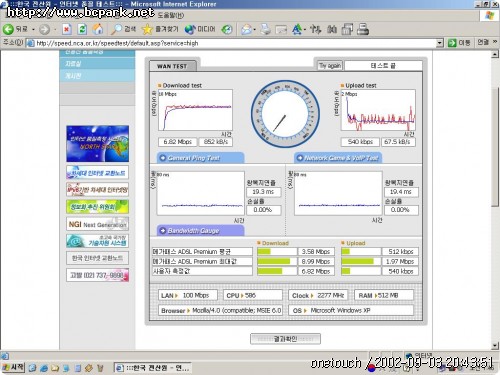The width and height of the screenshot is (500, 375).
Task: Click the Windows flag logo at top right
Action: (x=490, y=15)
